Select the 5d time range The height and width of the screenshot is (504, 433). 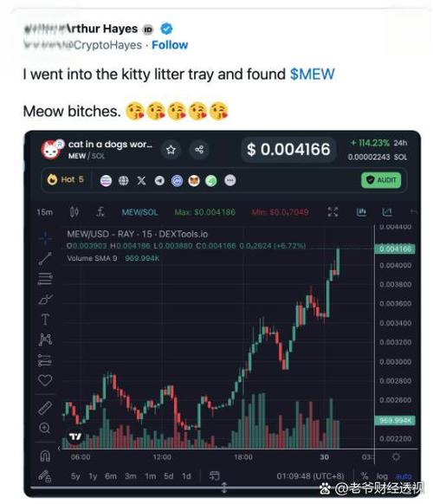169,476
